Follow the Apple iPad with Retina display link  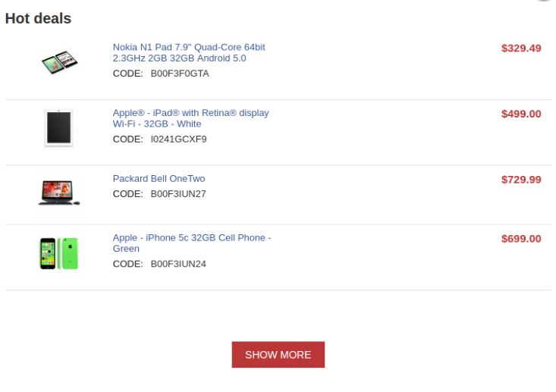tap(190, 118)
